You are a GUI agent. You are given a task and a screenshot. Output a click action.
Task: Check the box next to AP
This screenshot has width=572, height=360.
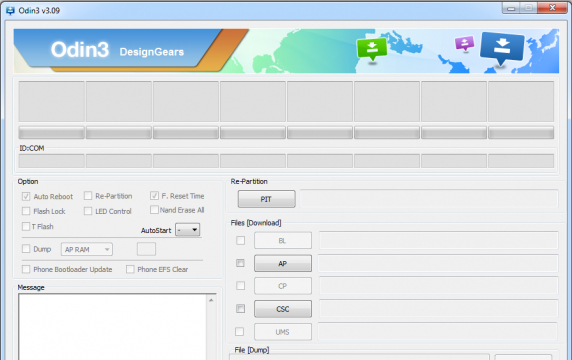(240, 263)
